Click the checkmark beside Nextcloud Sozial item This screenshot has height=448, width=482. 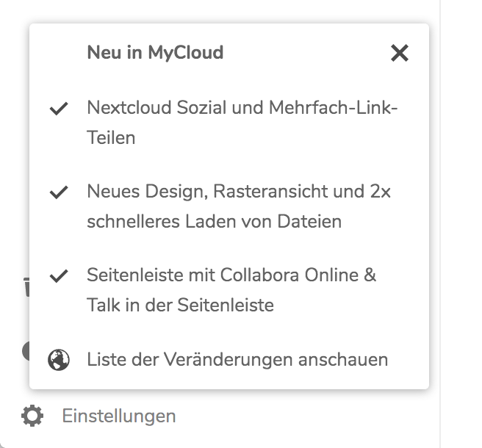tap(58, 109)
